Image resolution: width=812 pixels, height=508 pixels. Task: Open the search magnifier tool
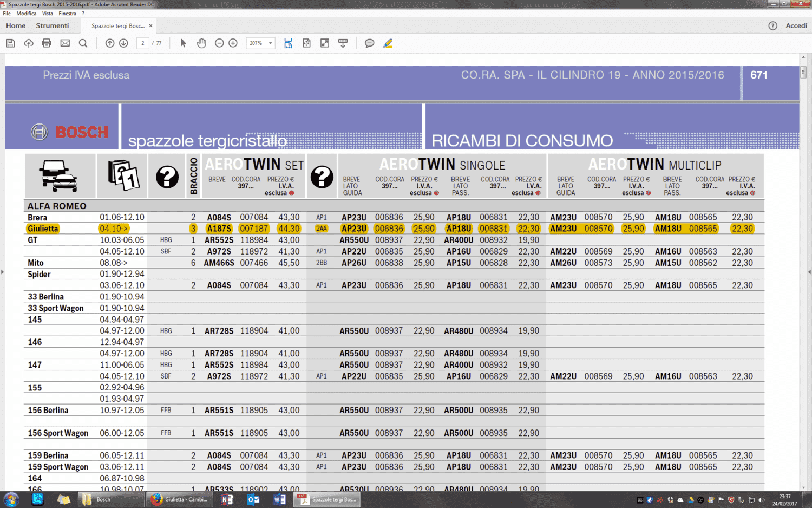click(x=83, y=43)
